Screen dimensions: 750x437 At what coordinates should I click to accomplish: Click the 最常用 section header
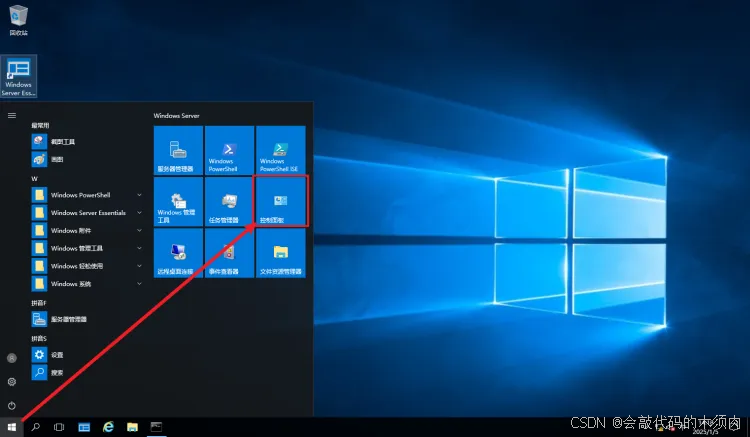(40, 125)
